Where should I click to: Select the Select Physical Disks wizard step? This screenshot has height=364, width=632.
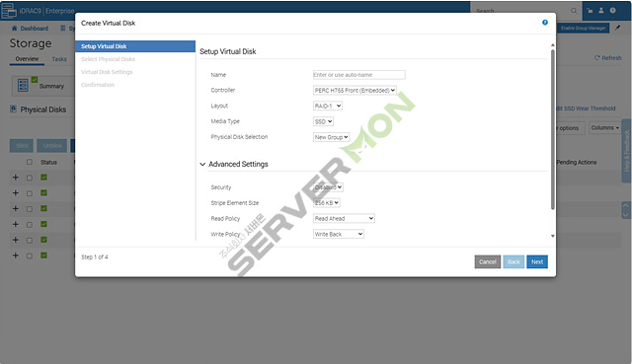click(x=108, y=59)
